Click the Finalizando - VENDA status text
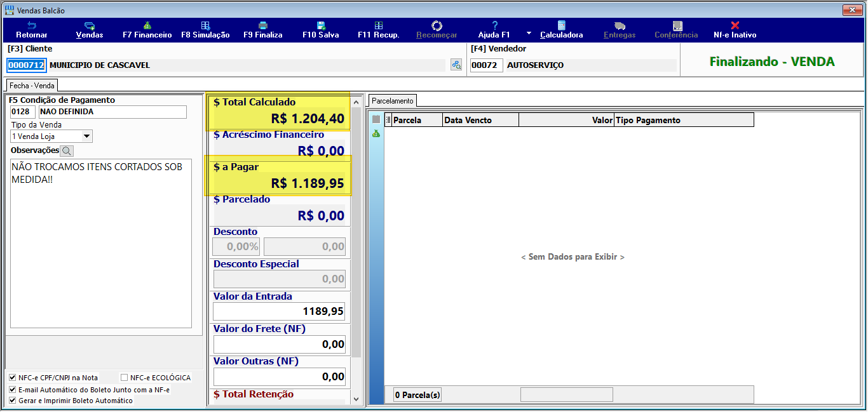This screenshot has height=412, width=868. pyautogui.click(x=772, y=62)
